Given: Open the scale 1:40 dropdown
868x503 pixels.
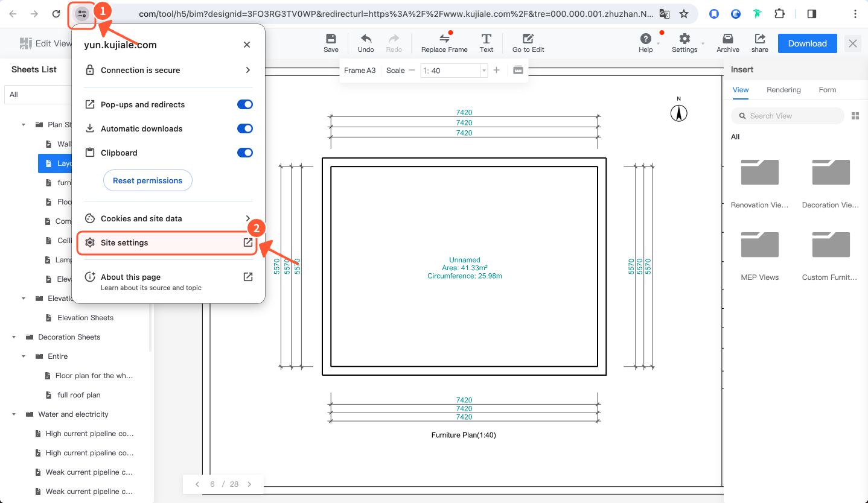Looking at the screenshot, I should (x=483, y=71).
